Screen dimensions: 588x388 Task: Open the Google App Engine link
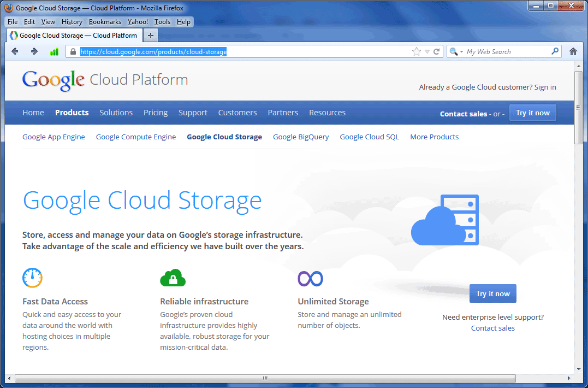(54, 137)
